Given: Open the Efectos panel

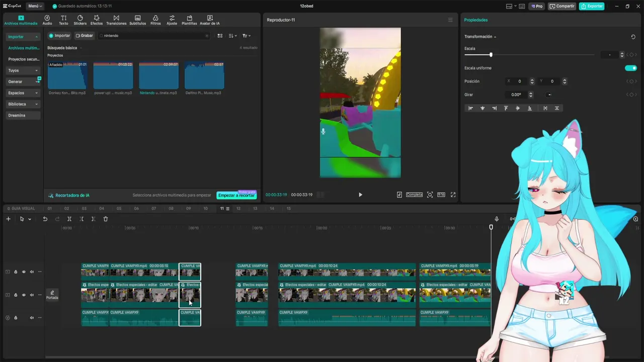Looking at the screenshot, I should point(97,20).
